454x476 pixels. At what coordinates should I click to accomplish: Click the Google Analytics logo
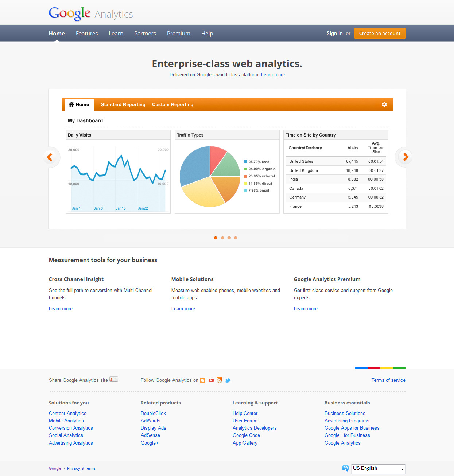point(91,14)
